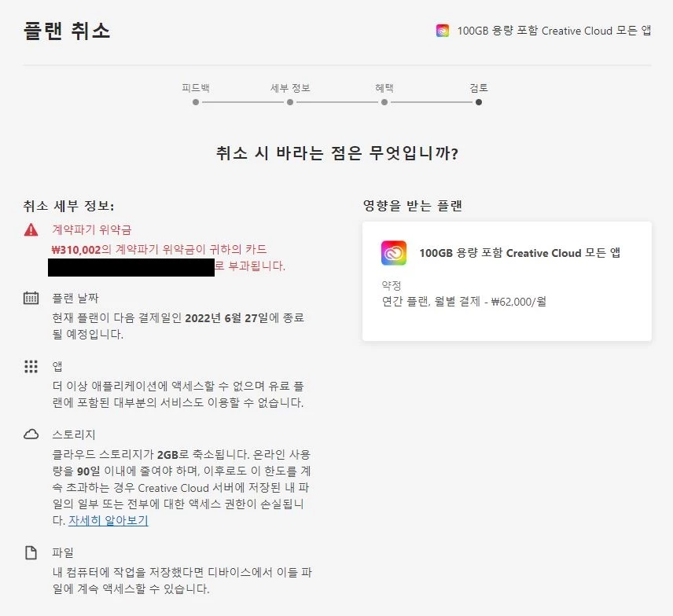The image size is (673, 616).
Task: Go to the 피드백 step
Action: point(196,88)
